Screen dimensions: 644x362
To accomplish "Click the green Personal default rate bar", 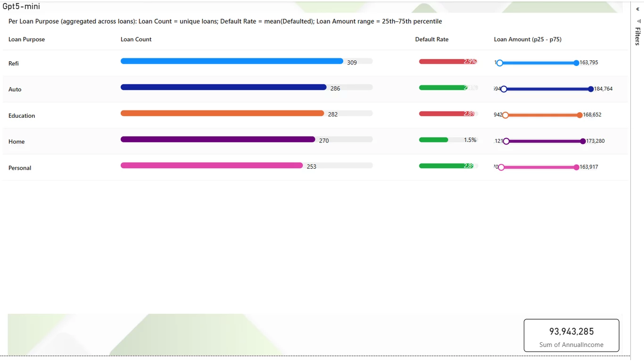I will (447, 166).
